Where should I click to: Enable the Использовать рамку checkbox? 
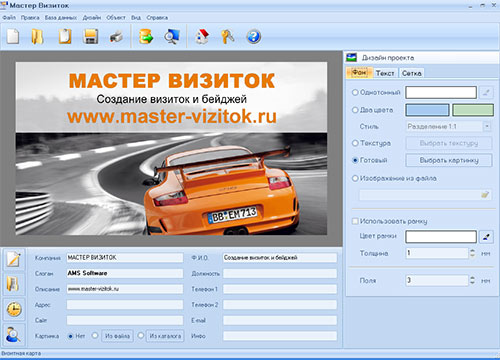(355, 221)
